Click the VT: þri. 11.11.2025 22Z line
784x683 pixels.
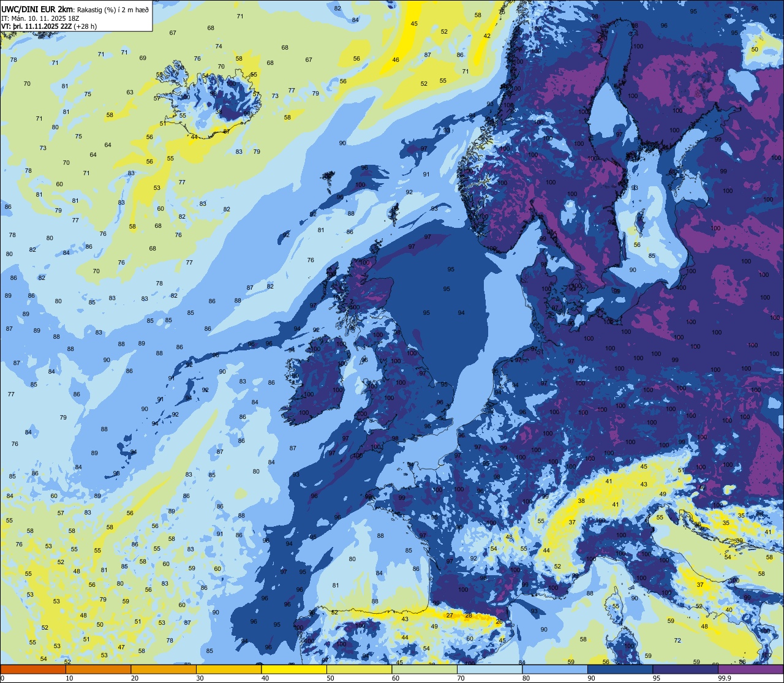point(49,26)
